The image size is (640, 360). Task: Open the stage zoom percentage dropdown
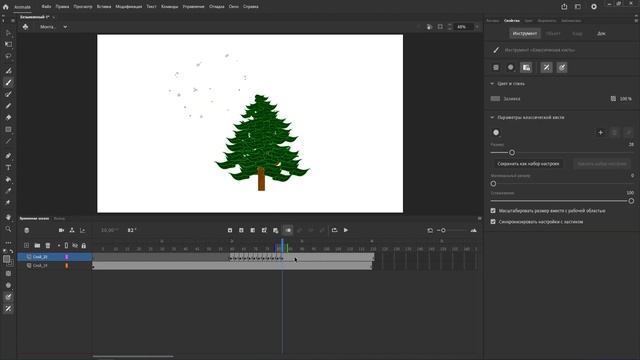[477, 27]
